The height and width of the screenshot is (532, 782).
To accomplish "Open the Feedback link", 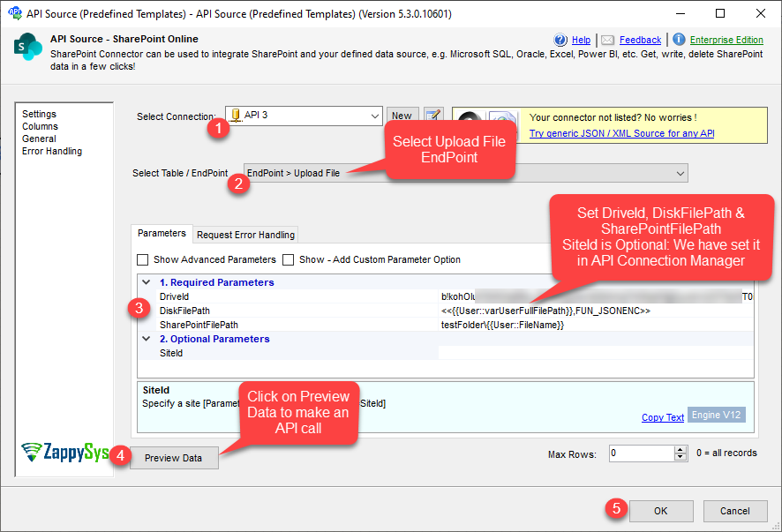I will coord(641,40).
